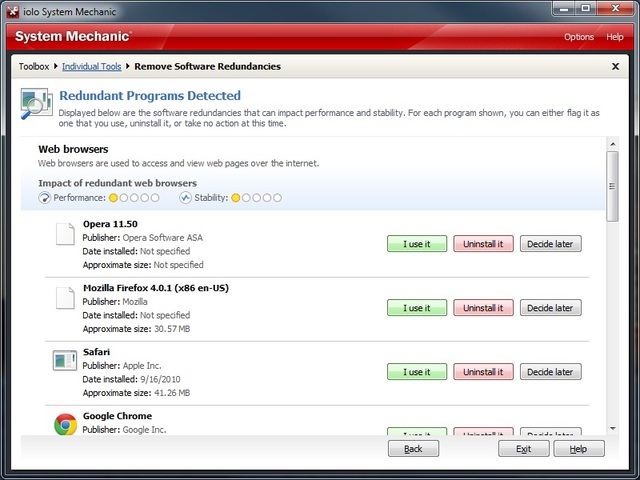Mark Opera 11.50 as I use it
Screen dimensions: 640x480
417,244
